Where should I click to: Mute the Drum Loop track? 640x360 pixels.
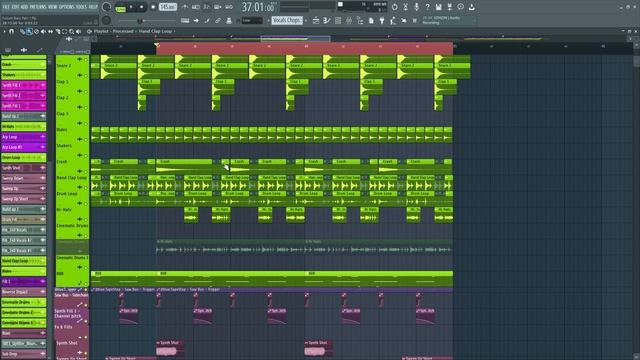(86, 204)
